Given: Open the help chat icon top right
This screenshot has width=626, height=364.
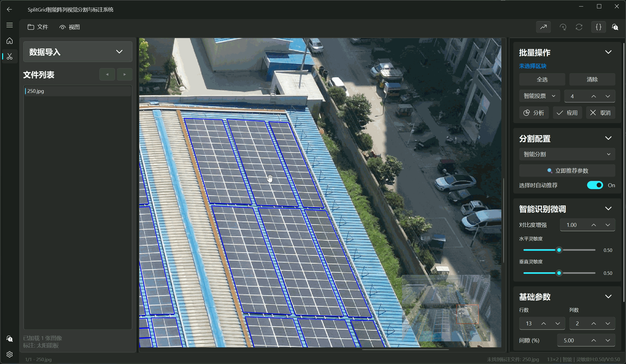Looking at the screenshot, I should pos(615,27).
